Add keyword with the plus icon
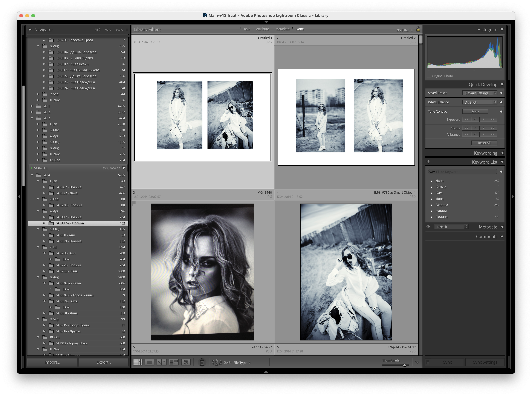Screen dimensions: 532x396 tap(428, 162)
